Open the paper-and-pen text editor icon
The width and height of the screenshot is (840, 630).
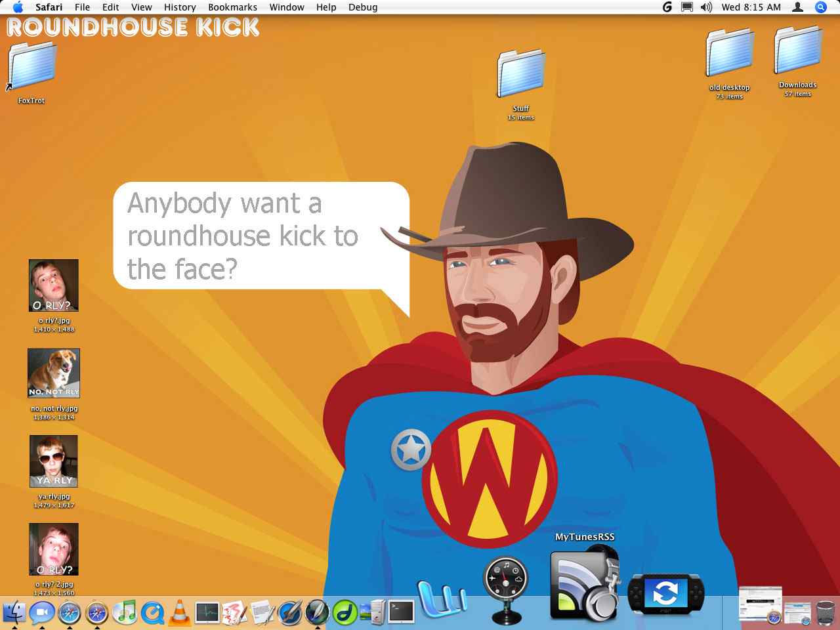click(x=262, y=613)
